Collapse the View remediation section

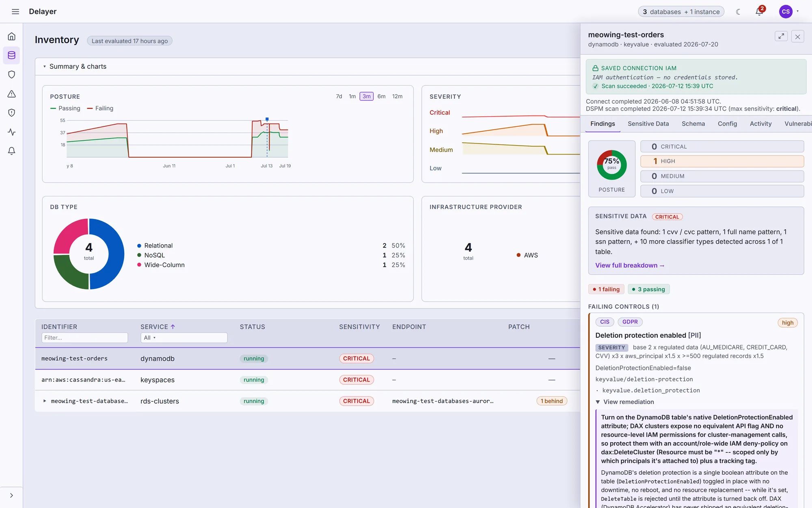[625, 402]
